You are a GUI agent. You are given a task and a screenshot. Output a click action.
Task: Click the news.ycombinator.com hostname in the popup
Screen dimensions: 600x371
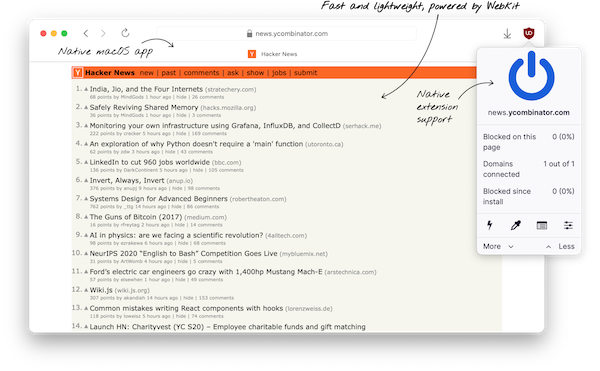point(528,112)
